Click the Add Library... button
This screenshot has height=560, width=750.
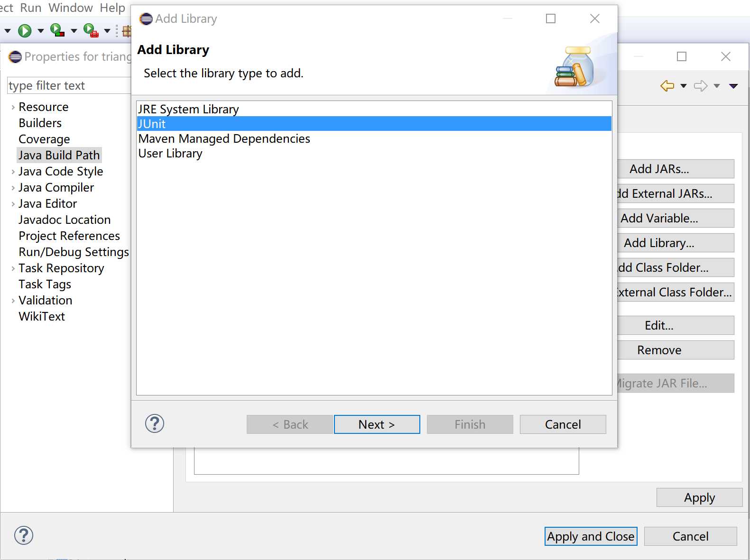676,243
